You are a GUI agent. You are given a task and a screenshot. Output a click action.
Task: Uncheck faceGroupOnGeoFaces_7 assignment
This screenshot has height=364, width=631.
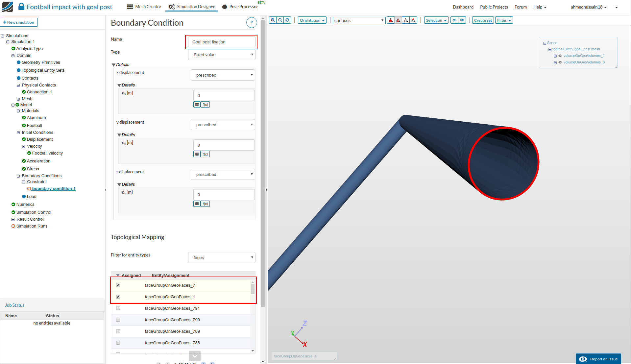coord(118,285)
